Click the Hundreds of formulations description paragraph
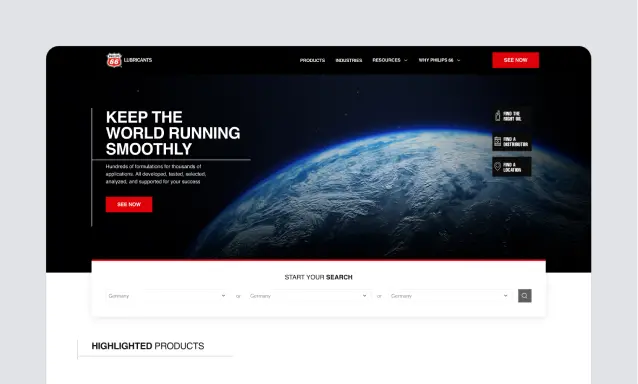 [x=156, y=174]
